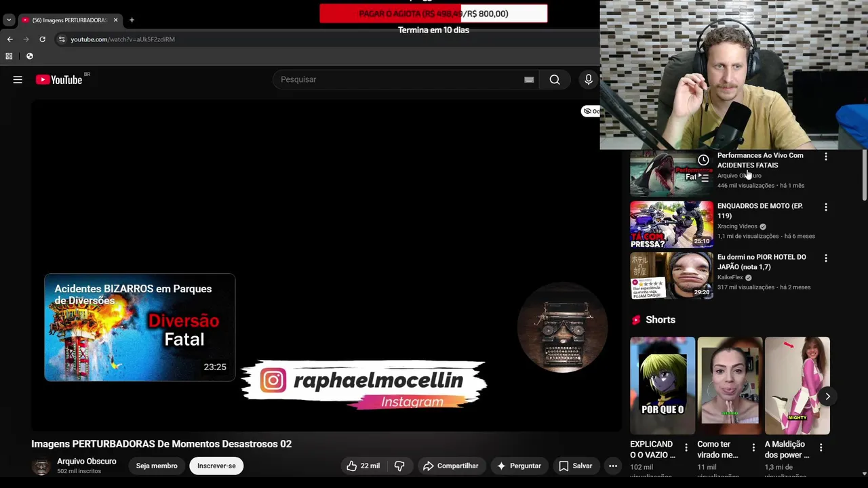Click the site info icon in address bar
868x488 pixels.
(62, 39)
